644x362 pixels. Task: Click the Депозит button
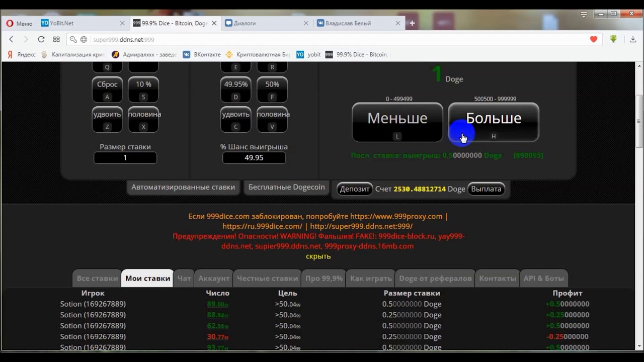355,189
